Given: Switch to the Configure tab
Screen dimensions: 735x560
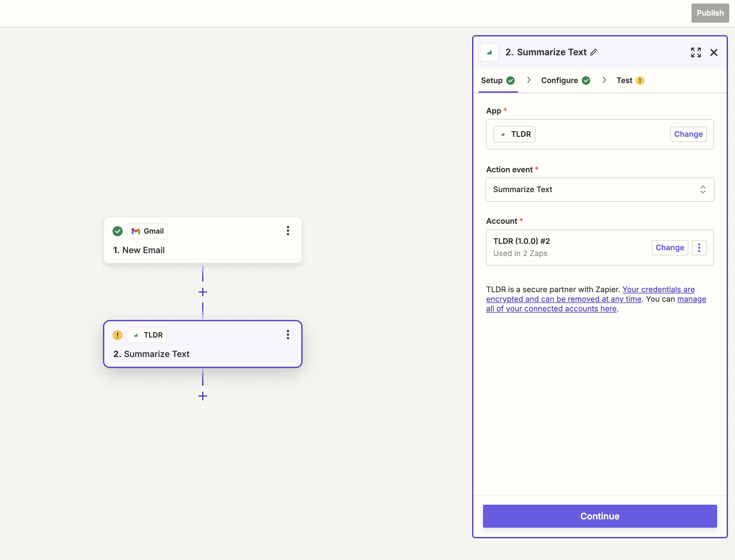Looking at the screenshot, I should click(565, 80).
